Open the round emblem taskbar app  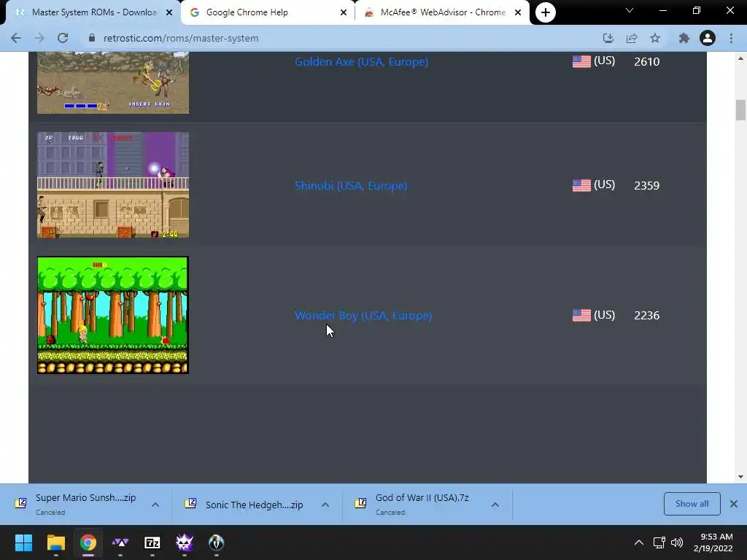[x=216, y=542]
